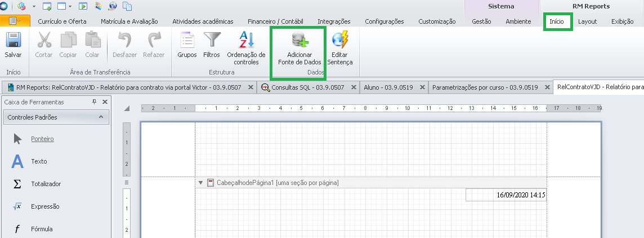Open dropdown arrow next to the cubes icon
The image size is (644, 238).
(x=34, y=7)
